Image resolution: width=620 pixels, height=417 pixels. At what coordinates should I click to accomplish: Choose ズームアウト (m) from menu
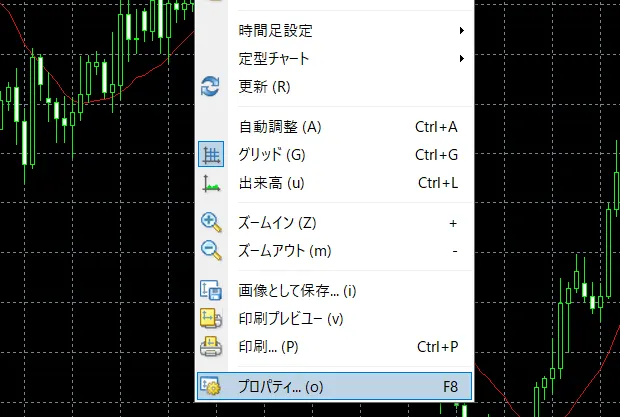click(x=335, y=251)
